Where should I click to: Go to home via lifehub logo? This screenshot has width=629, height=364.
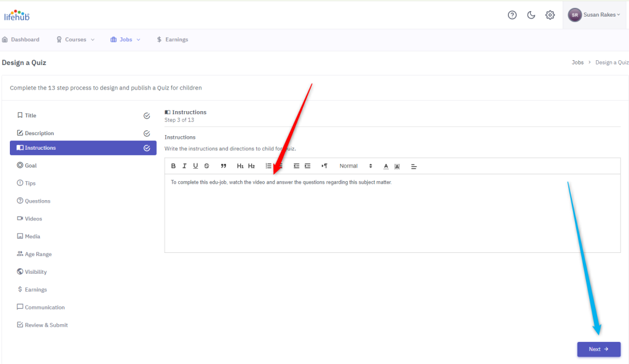(x=17, y=15)
